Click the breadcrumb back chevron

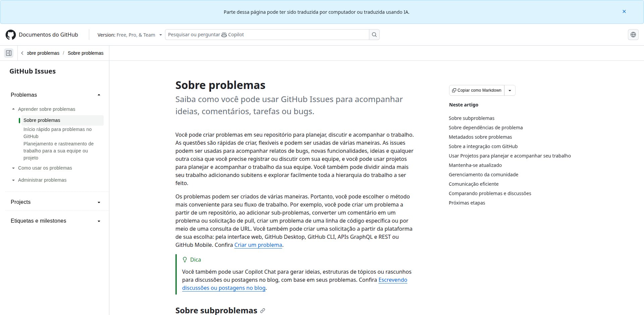22,53
